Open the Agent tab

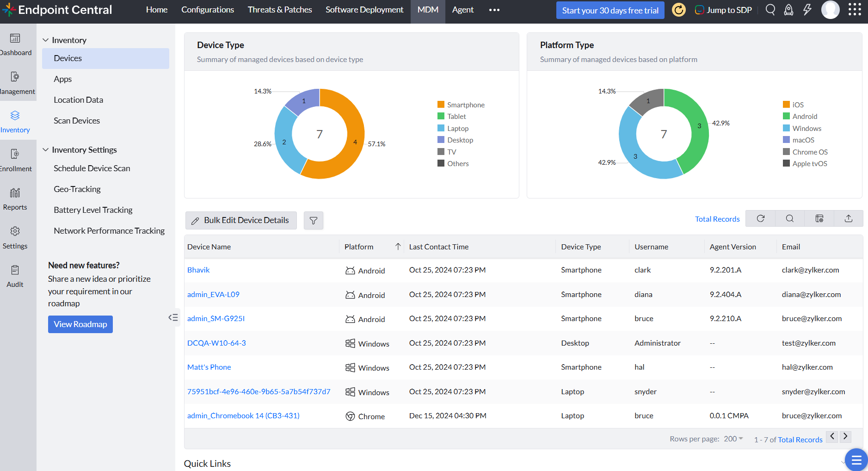(x=463, y=10)
